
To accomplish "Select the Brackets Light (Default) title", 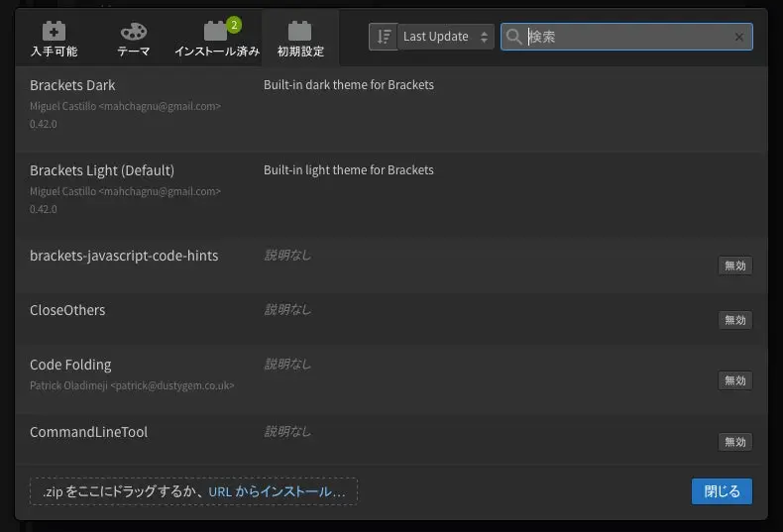I will pyautogui.click(x=102, y=170).
